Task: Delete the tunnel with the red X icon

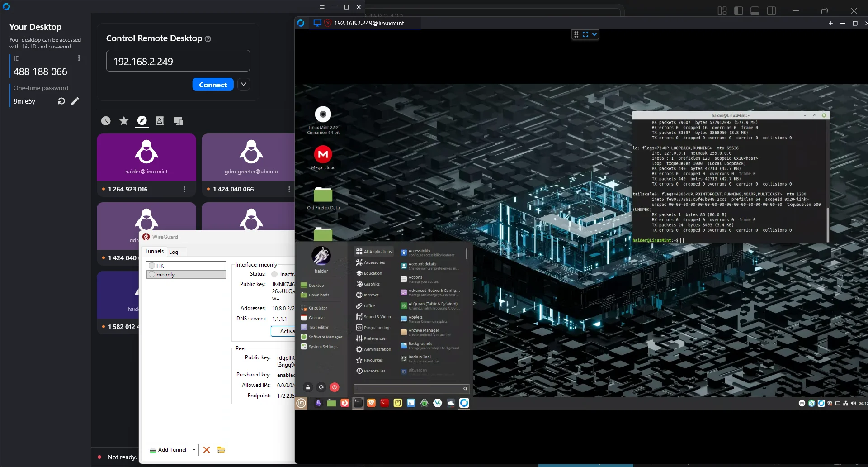Action: [x=207, y=450]
